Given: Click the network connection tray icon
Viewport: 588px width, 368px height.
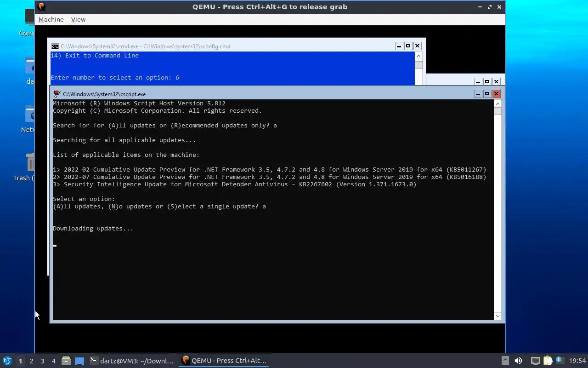Looking at the screenshot, I should pos(535,361).
